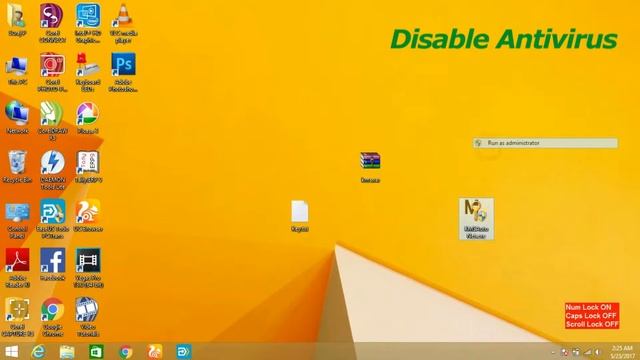Open the network signal tray icon

click(587, 352)
